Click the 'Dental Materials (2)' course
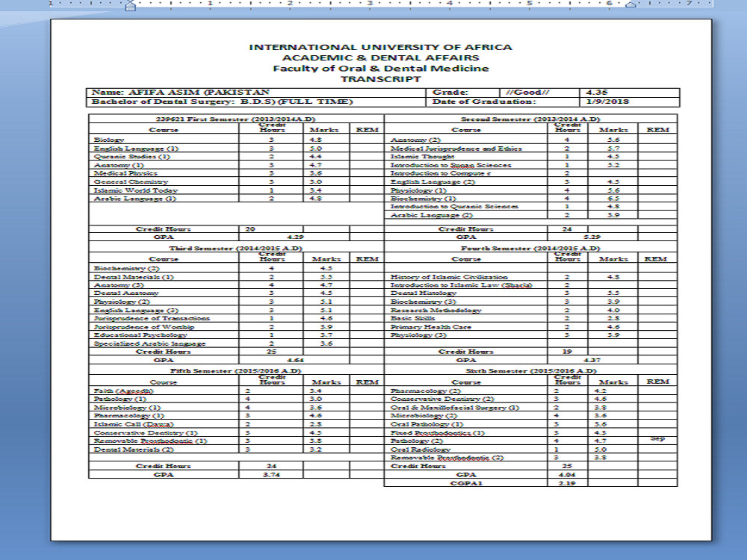 click(x=134, y=449)
